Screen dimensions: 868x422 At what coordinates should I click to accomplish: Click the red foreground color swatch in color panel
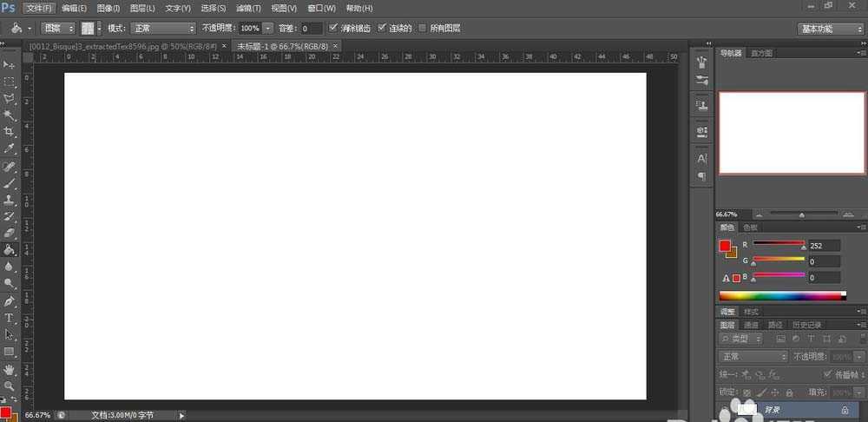point(726,246)
